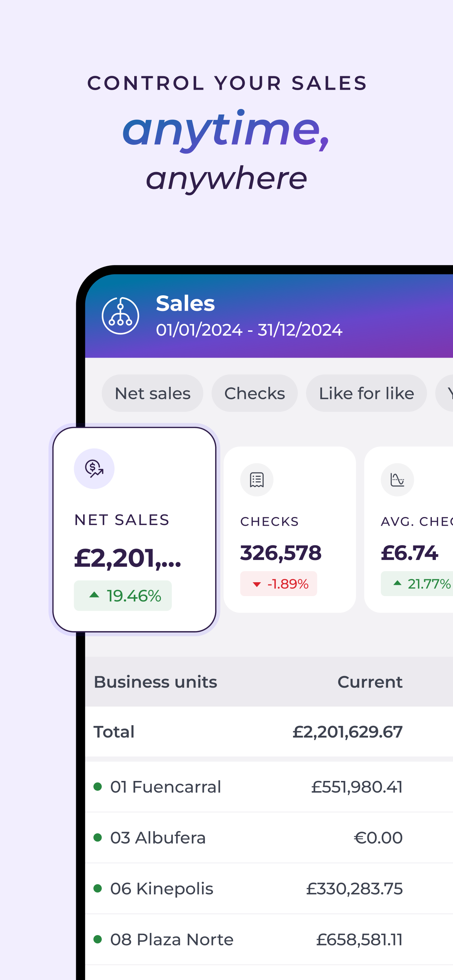This screenshot has height=980, width=453.
Task: Select the Checks filter chip
Action: click(254, 393)
